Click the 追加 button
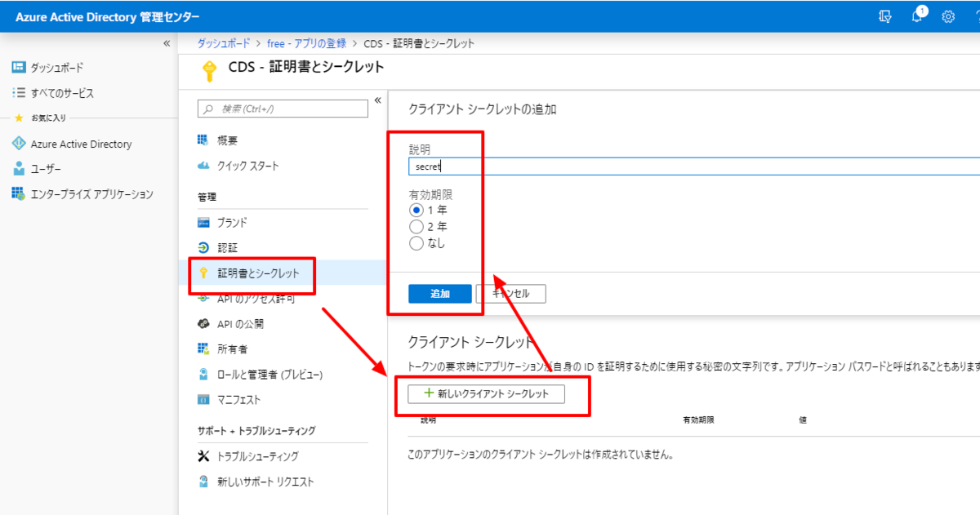The image size is (980, 515). click(x=440, y=294)
